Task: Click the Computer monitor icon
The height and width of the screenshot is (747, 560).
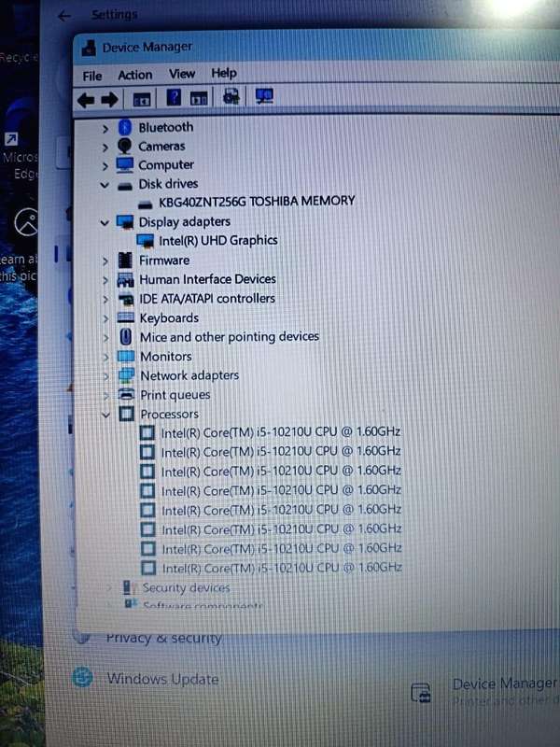Action: point(125,165)
